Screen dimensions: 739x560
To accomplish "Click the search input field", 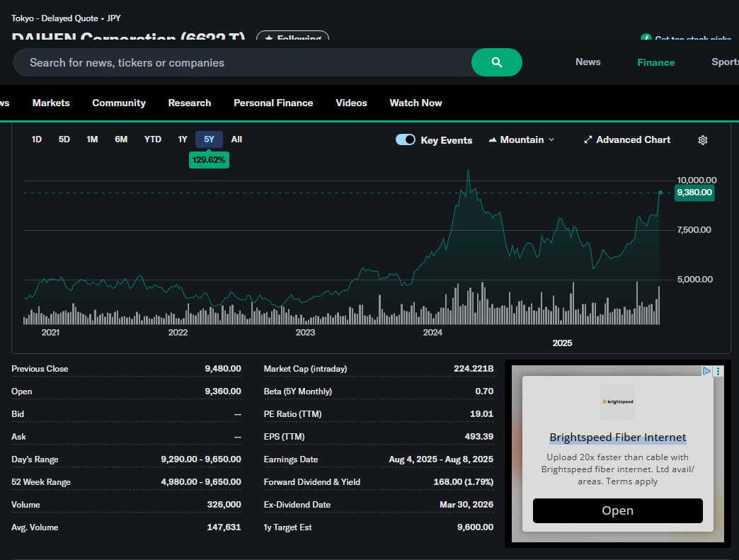I will click(x=242, y=62).
